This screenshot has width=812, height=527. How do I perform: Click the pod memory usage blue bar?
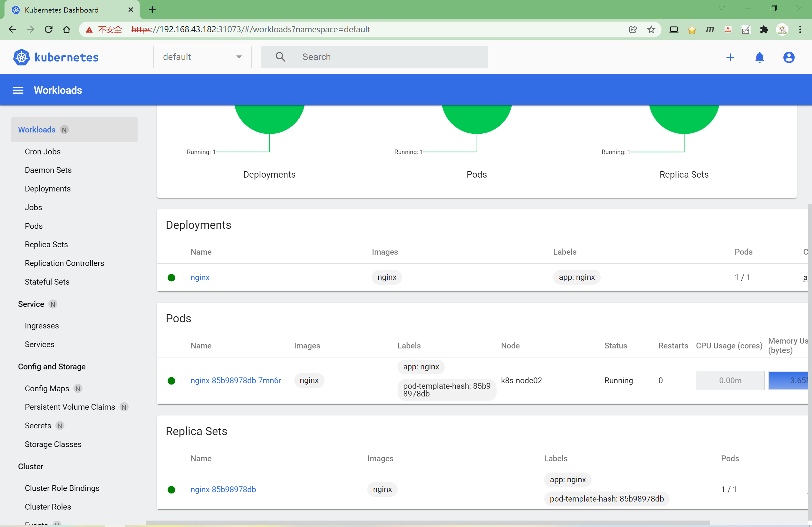[788, 381]
